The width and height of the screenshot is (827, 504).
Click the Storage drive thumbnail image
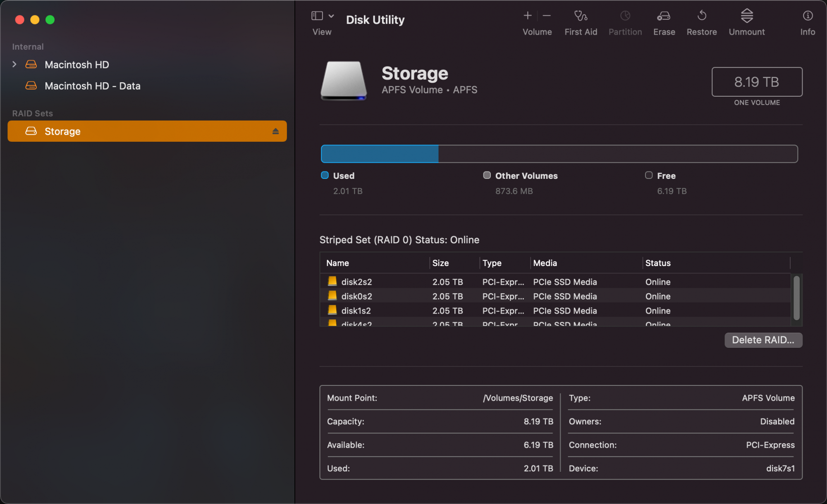(x=343, y=81)
